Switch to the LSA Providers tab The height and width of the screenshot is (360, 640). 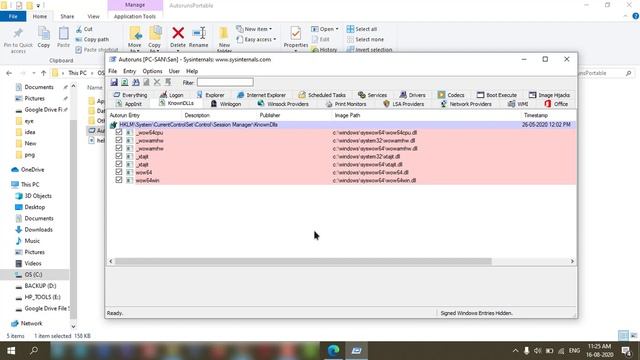[403, 104]
